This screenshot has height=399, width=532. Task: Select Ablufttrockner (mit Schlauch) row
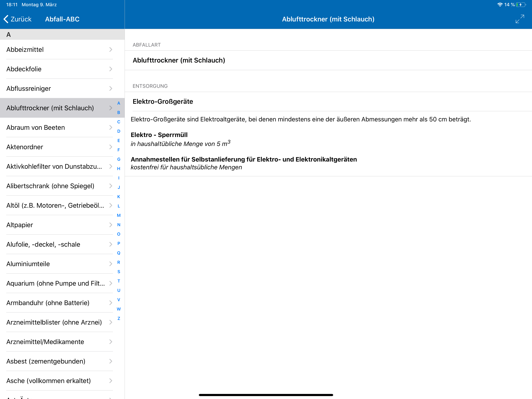coord(62,108)
